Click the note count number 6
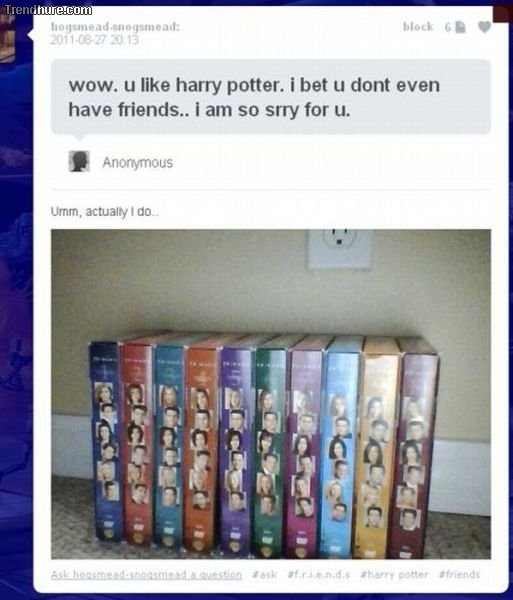 click(x=448, y=27)
